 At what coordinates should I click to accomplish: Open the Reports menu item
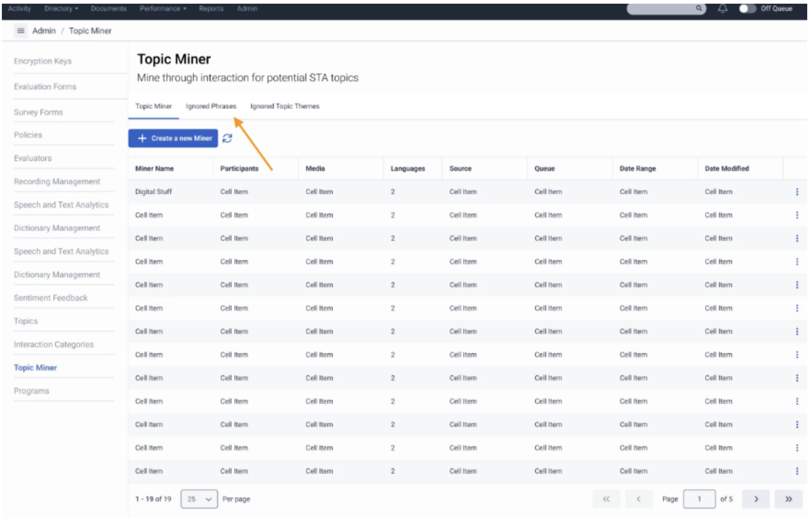(x=211, y=8)
